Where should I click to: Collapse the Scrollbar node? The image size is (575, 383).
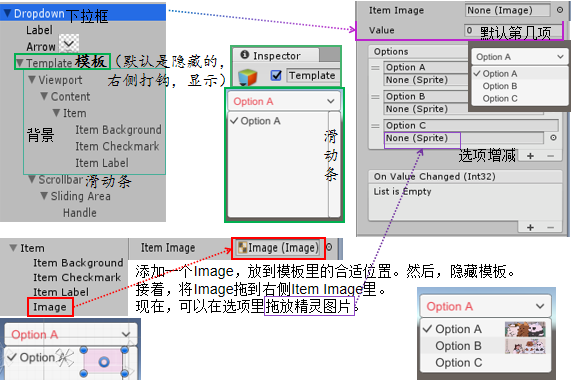pos(32,179)
